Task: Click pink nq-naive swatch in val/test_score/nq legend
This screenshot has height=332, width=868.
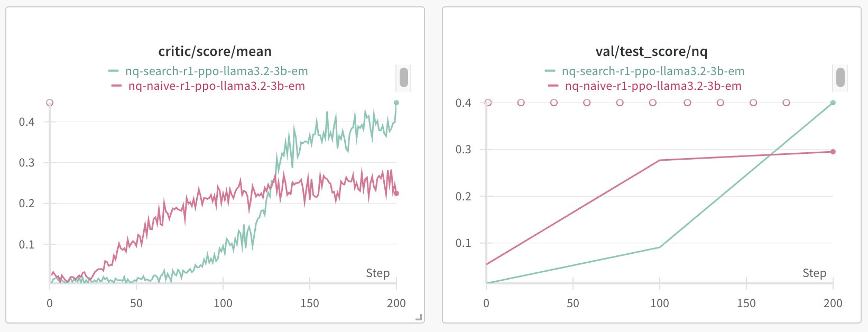Action: (x=553, y=86)
